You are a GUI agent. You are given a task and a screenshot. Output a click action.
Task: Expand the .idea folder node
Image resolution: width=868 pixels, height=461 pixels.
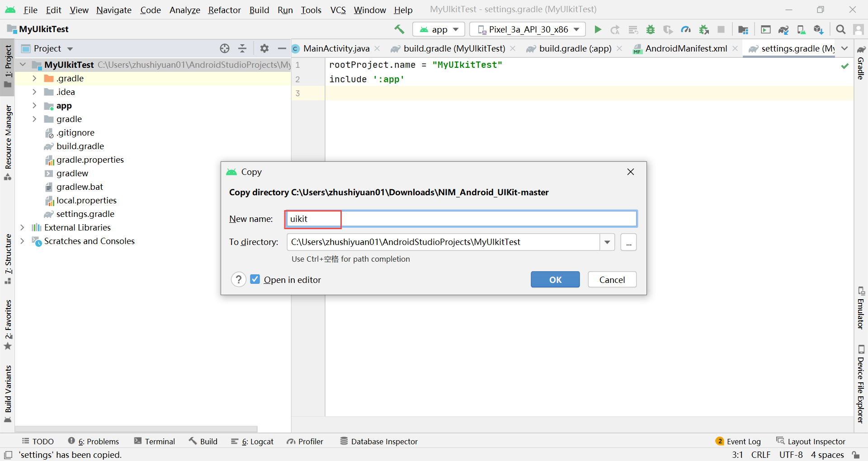pos(34,92)
